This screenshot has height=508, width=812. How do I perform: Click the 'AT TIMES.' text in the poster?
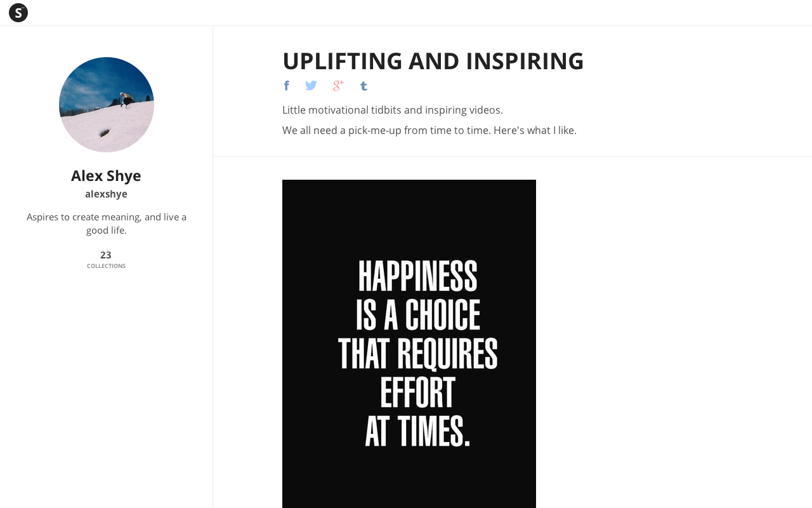pos(417,432)
